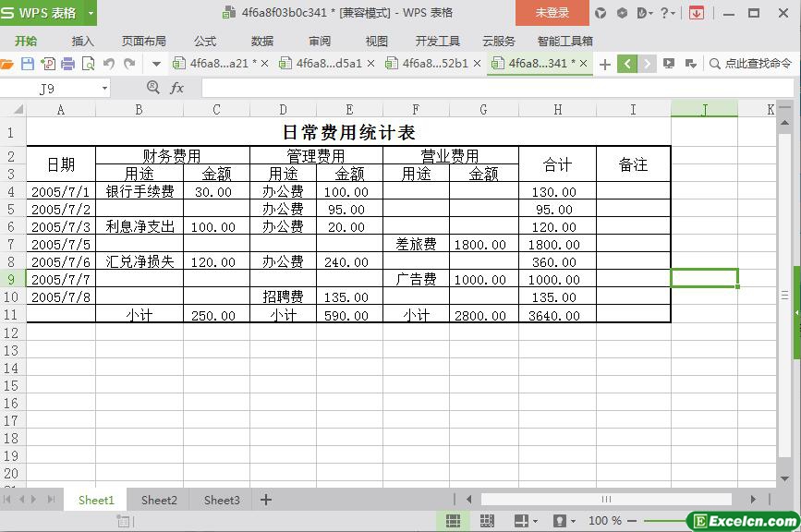This screenshot has width=801, height=532.
Task: Open the 插入 ribbon tab
Action: coord(83,41)
